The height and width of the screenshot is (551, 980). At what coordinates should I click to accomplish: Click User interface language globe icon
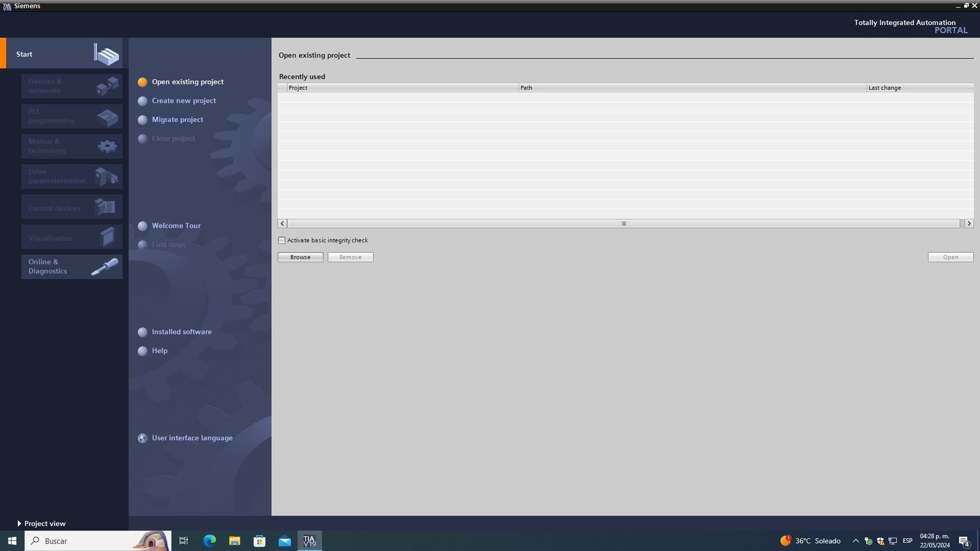coord(143,438)
